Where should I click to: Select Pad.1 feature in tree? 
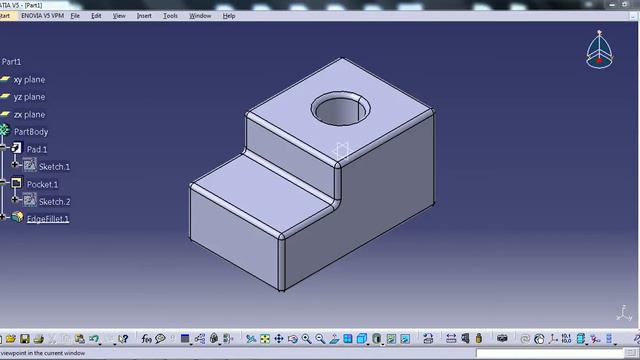click(37, 149)
